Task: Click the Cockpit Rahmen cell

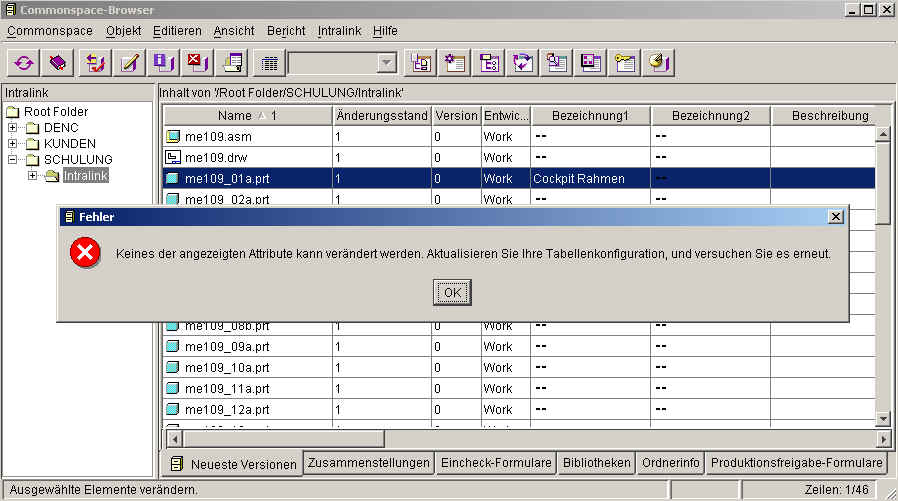Action: (590, 178)
